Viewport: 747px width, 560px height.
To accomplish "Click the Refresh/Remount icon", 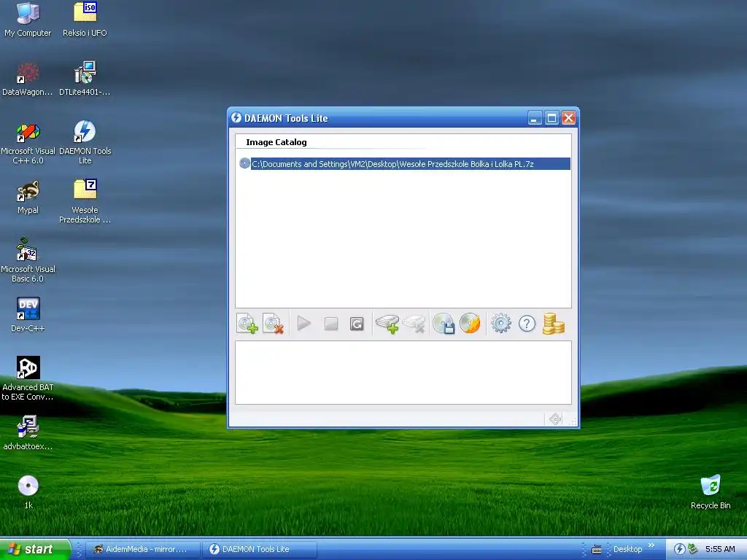I will [357, 324].
